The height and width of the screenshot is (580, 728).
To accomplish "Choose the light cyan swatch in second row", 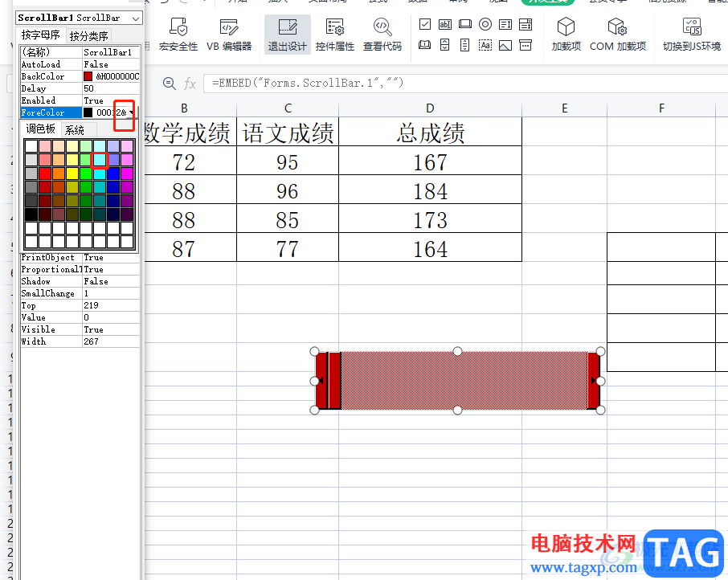I will click(100, 160).
